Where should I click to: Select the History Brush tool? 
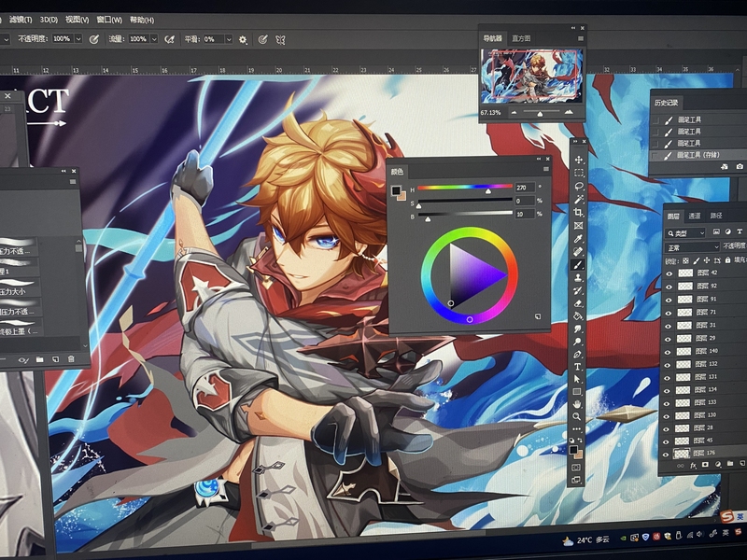pyautogui.click(x=578, y=290)
